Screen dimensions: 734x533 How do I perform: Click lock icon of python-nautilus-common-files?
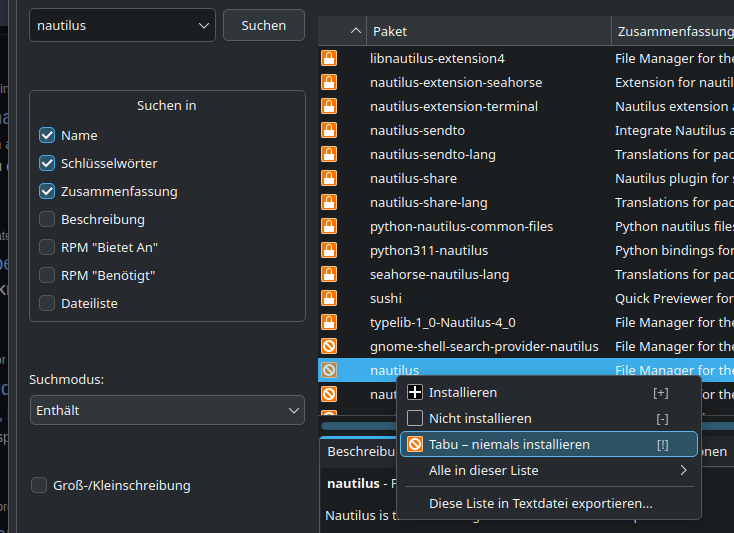(x=329, y=226)
